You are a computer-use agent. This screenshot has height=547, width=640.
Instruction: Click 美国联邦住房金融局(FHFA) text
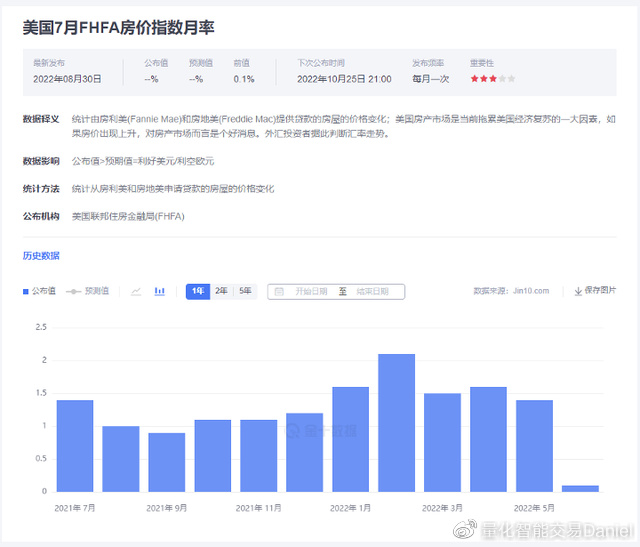pyautogui.click(x=128, y=216)
